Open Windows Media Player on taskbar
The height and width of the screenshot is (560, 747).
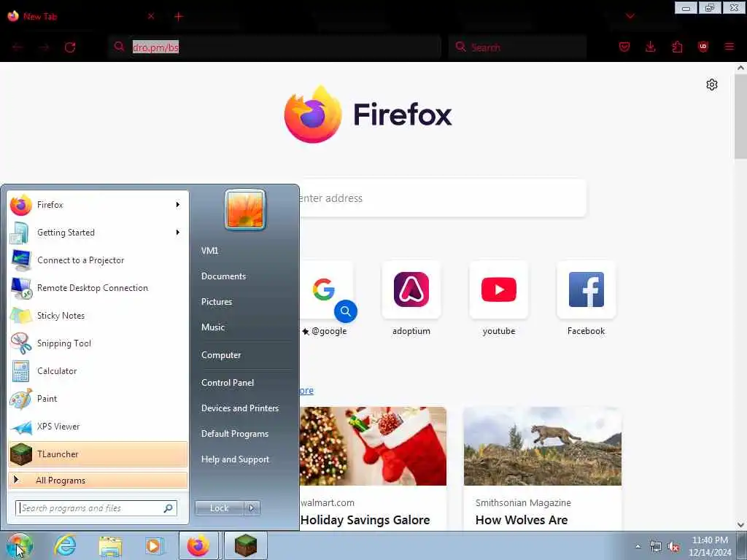153,545
